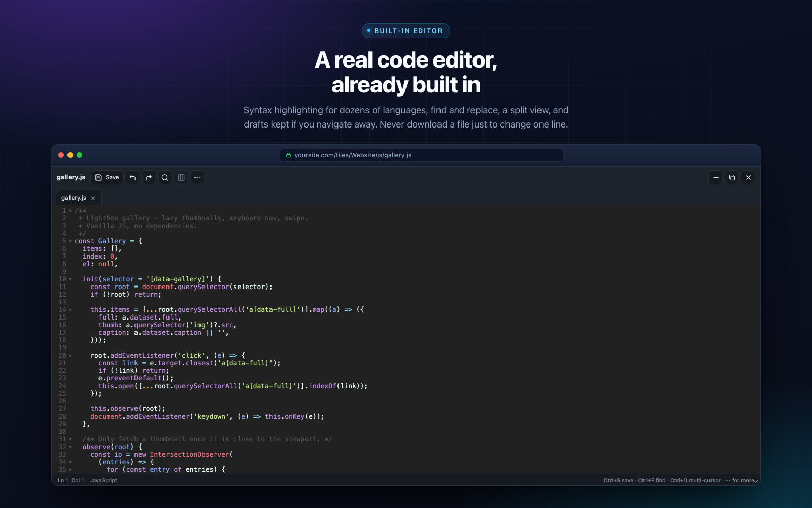Click the 'index: 0,' code line

100,257
